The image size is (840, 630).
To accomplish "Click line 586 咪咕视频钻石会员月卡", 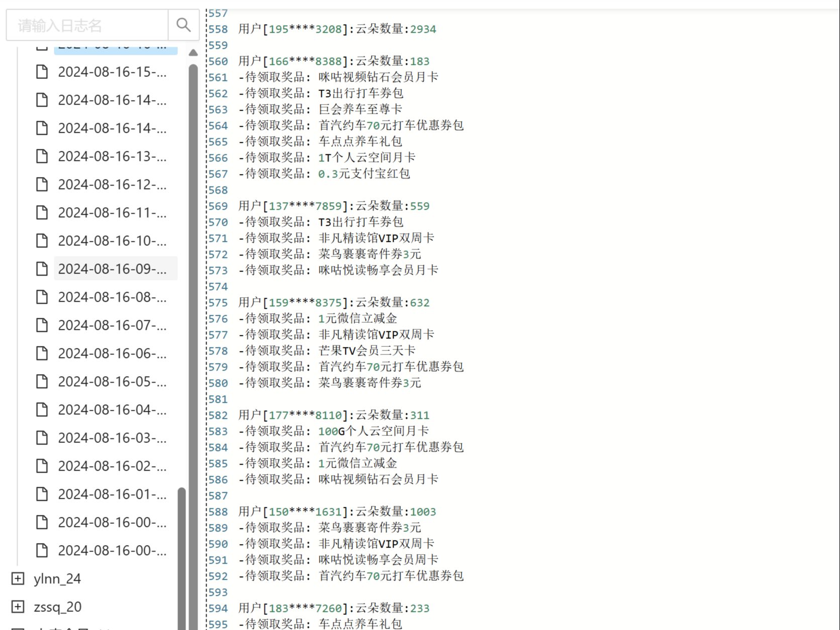I will tap(338, 480).
